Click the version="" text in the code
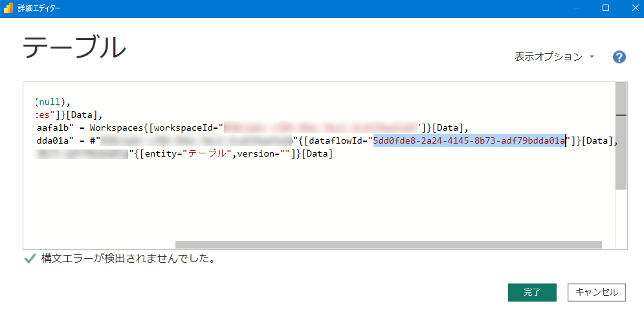This screenshot has height=321, width=644. click(264, 154)
